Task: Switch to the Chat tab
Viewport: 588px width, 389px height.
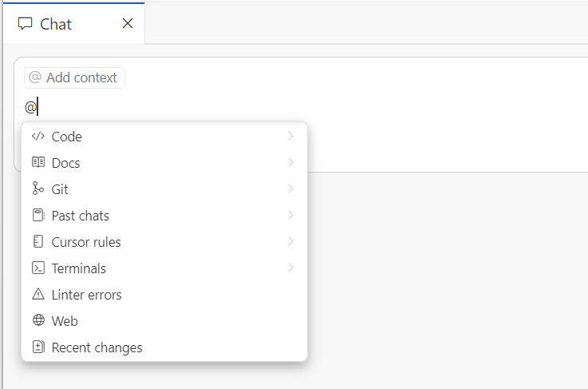Action: 56,24
